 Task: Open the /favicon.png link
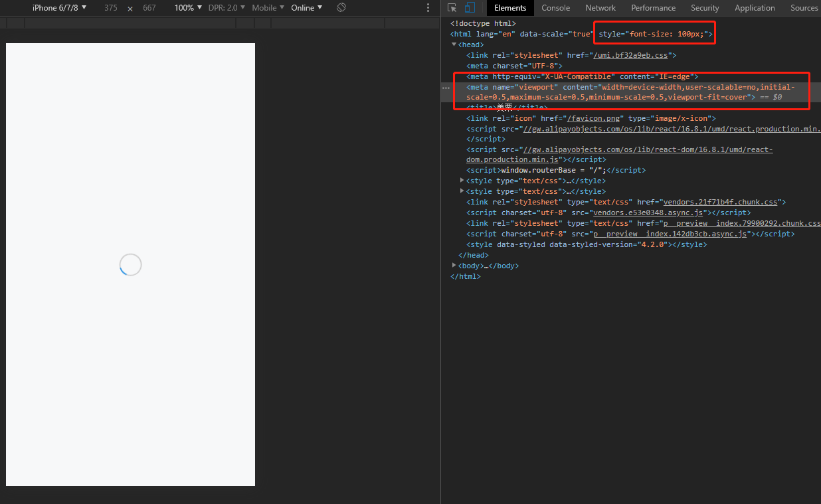593,118
